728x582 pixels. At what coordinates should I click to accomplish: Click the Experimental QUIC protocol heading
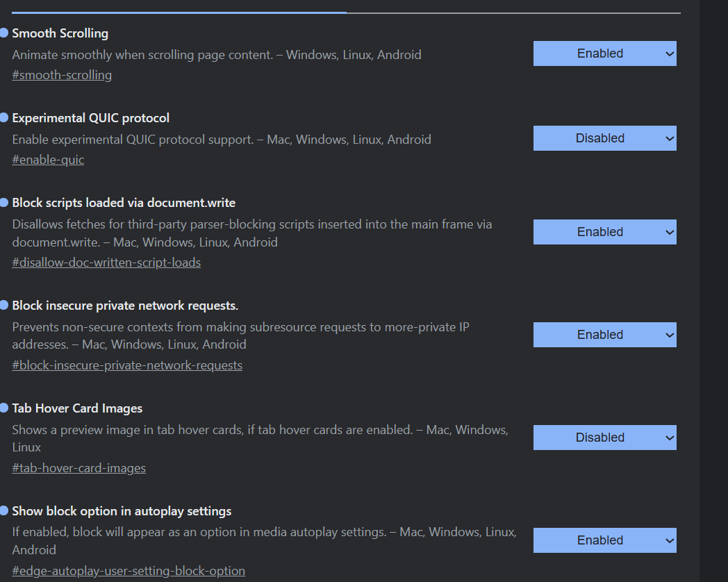point(90,118)
